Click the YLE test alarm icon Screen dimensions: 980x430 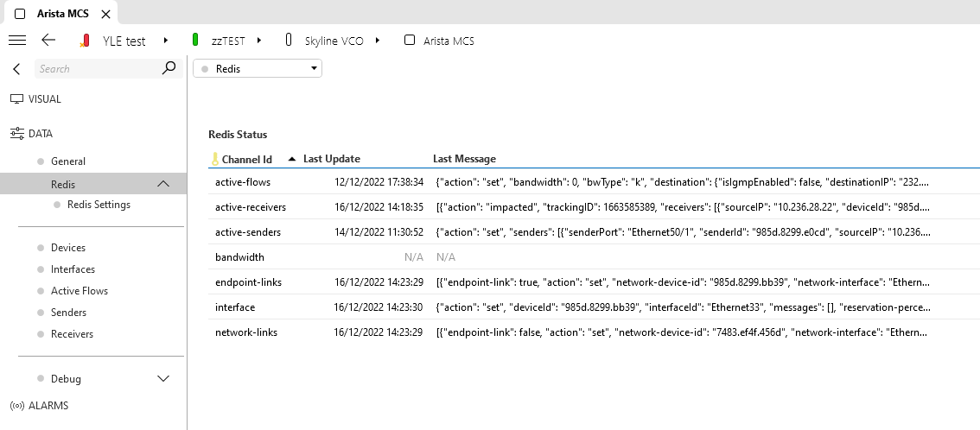point(85,41)
